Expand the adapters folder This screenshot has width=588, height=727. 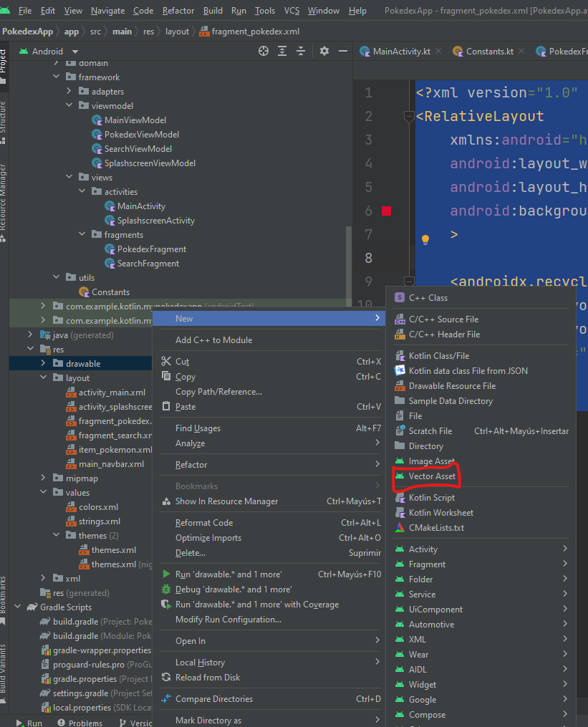click(69, 92)
